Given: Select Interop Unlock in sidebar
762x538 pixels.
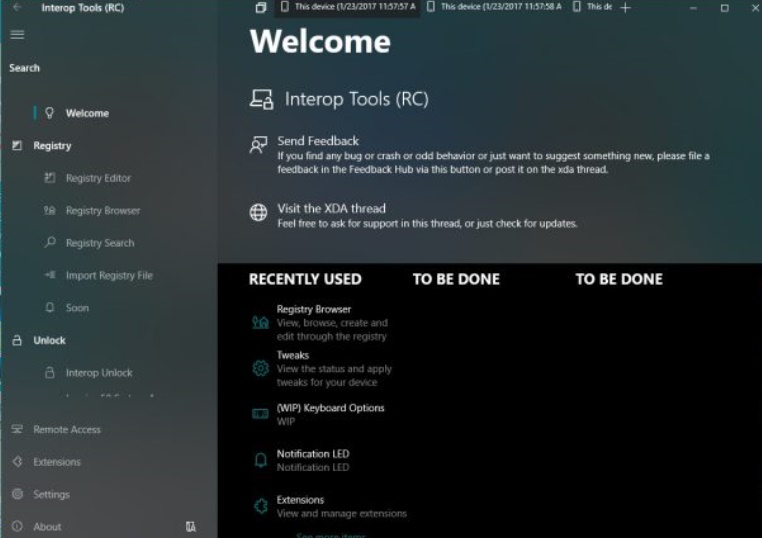Looking at the screenshot, I should 99,373.
